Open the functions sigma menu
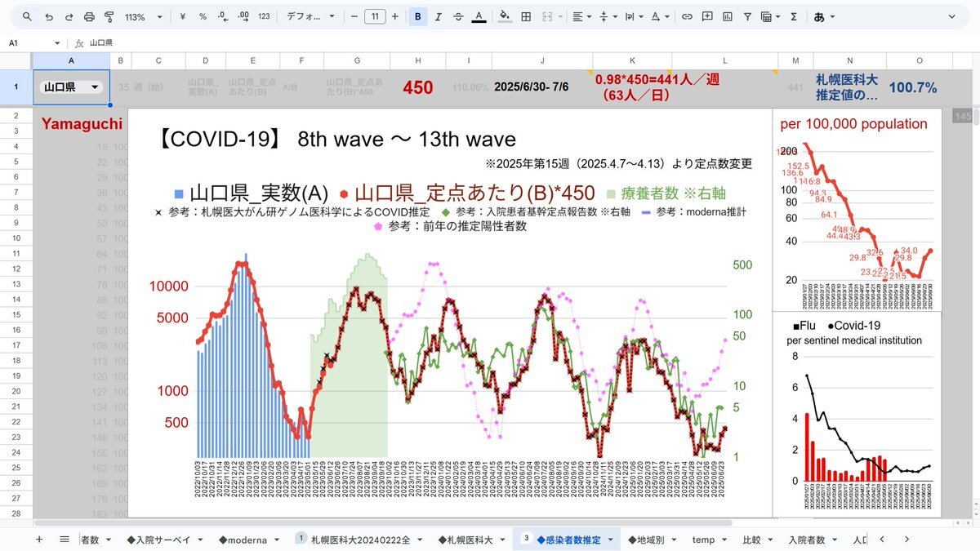This screenshot has width=980, height=551. click(x=794, y=16)
